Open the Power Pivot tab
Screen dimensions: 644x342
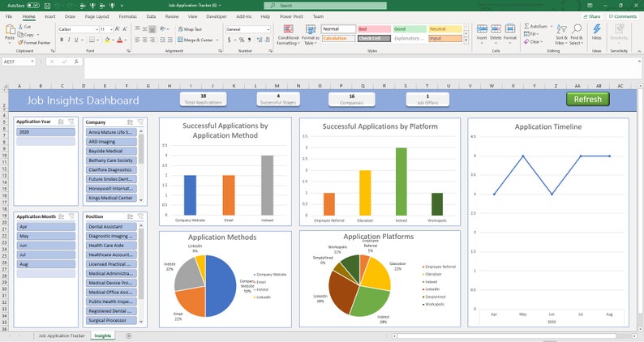(x=291, y=16)
